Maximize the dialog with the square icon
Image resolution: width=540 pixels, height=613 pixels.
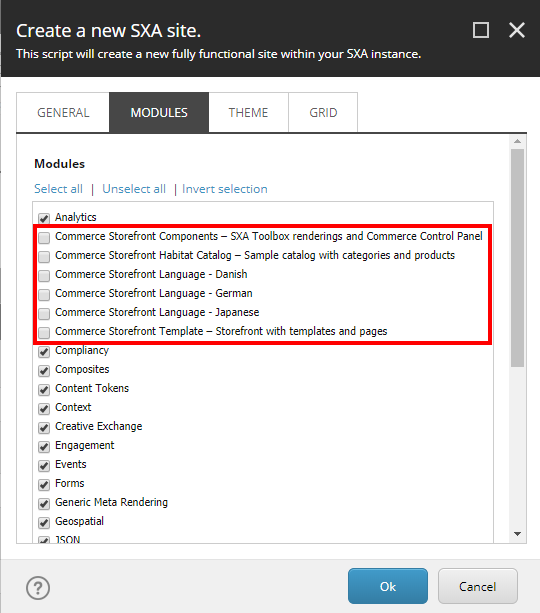coord(481,30)
